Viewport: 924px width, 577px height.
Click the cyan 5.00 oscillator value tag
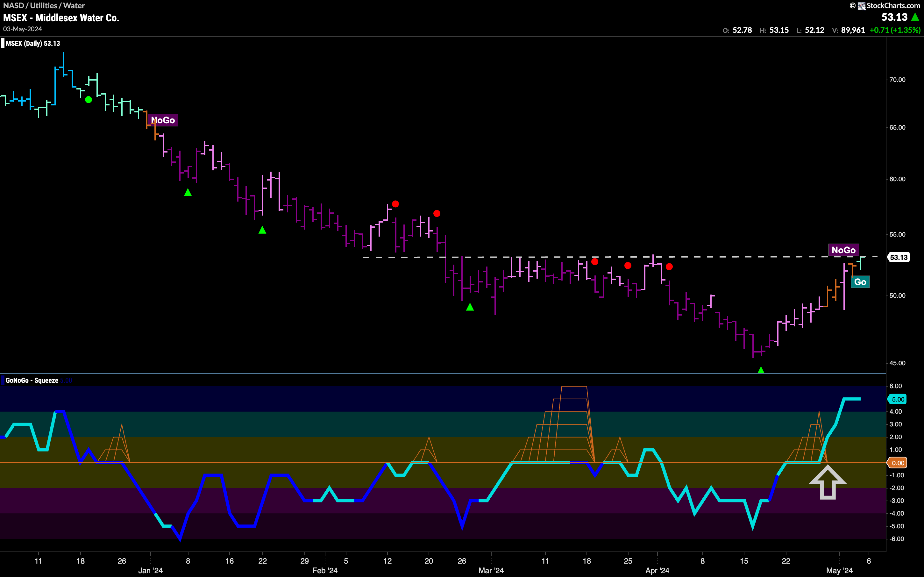point(898,399)
